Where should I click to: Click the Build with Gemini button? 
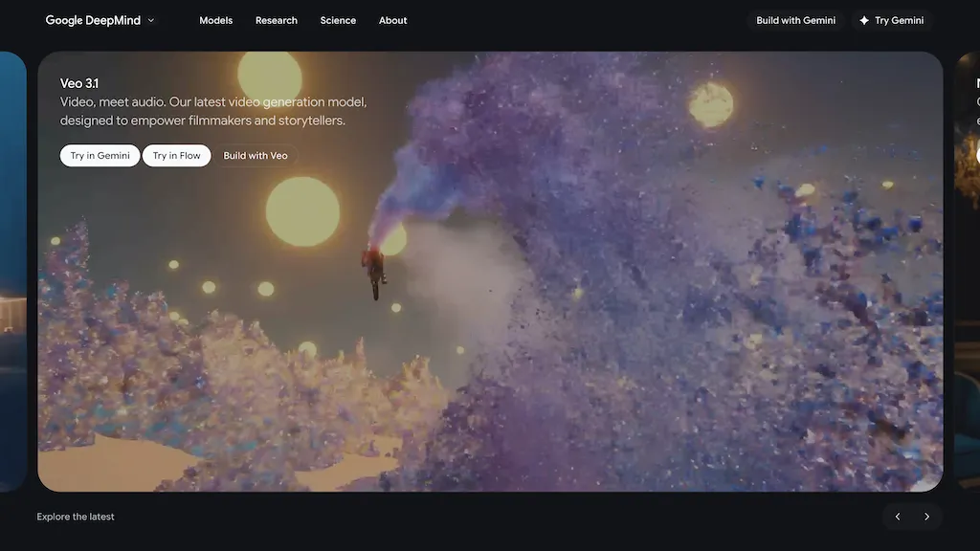point(794,19)
